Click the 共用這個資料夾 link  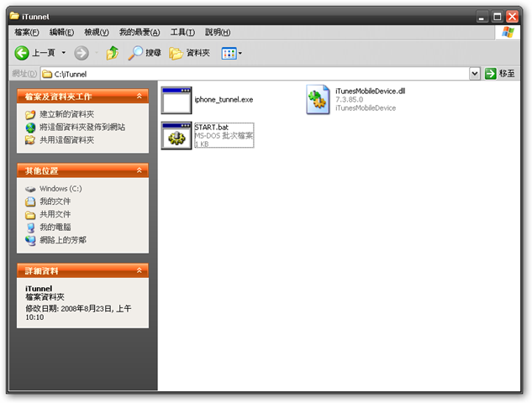tap(67, 140)
